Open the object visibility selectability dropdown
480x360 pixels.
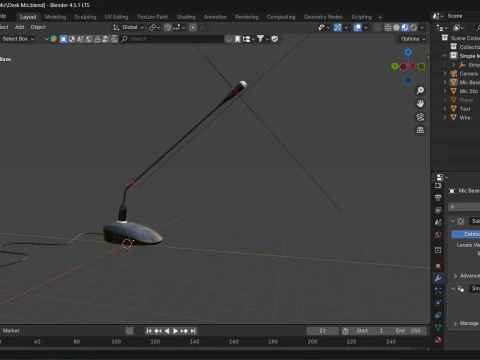(323, 27)
